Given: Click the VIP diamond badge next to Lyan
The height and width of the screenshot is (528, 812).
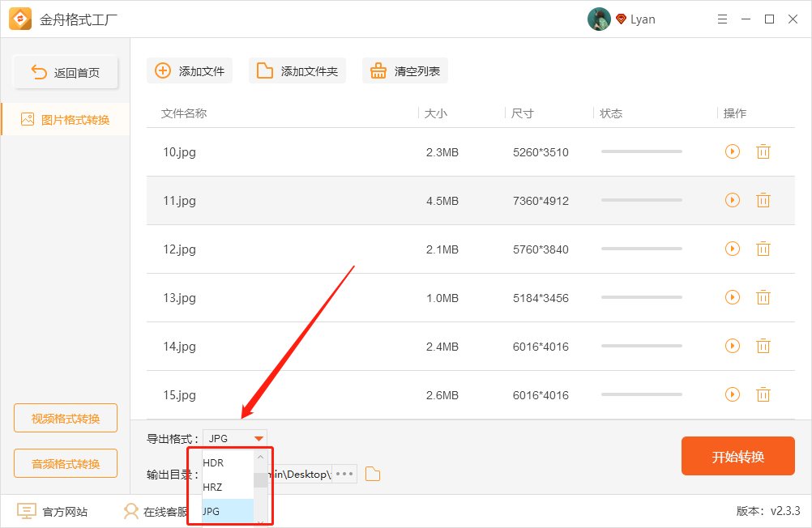Looking at the screenshot, I should [x=621, y=19].
